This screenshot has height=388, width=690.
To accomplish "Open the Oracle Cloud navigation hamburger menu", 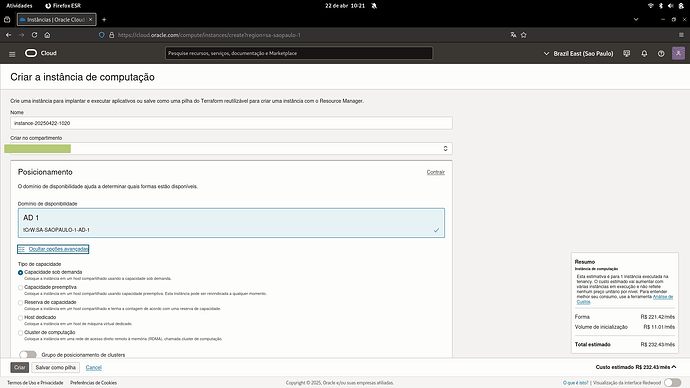I will coord(12,54).
